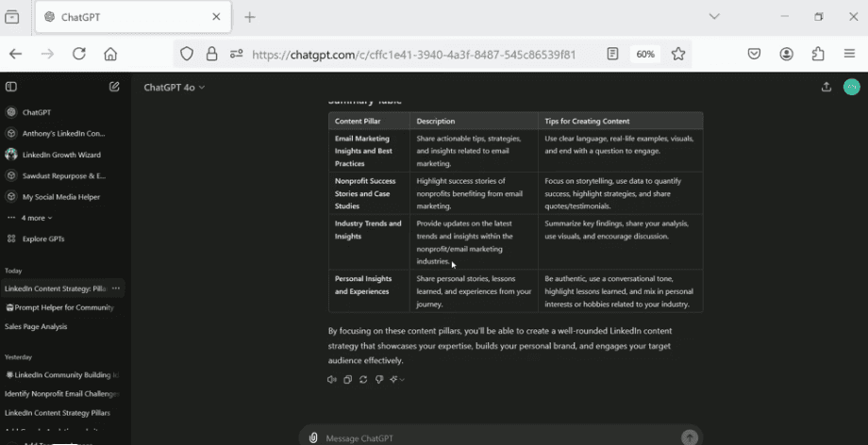Bookmark this page with the star icon
This screenshot has width=868, height=445.
coord(678,54)
